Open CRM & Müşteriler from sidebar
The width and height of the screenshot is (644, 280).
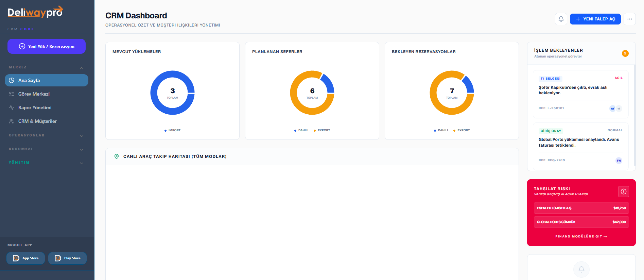point(47,121)
